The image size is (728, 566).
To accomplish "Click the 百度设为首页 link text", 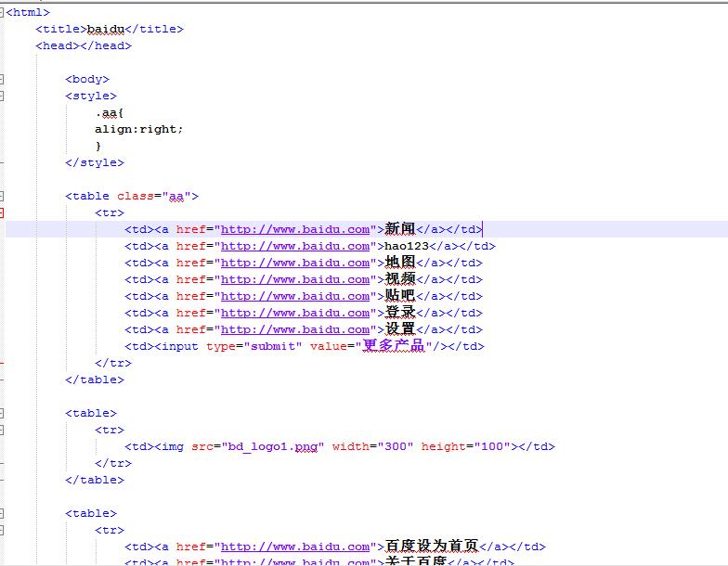I will click(432, 547).
